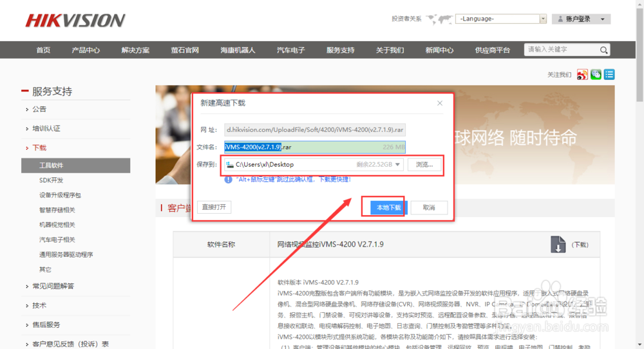Expand 客户意见反馈（投诉）表 in sidebar
644x349 pixels.
[x=70, y=344]
